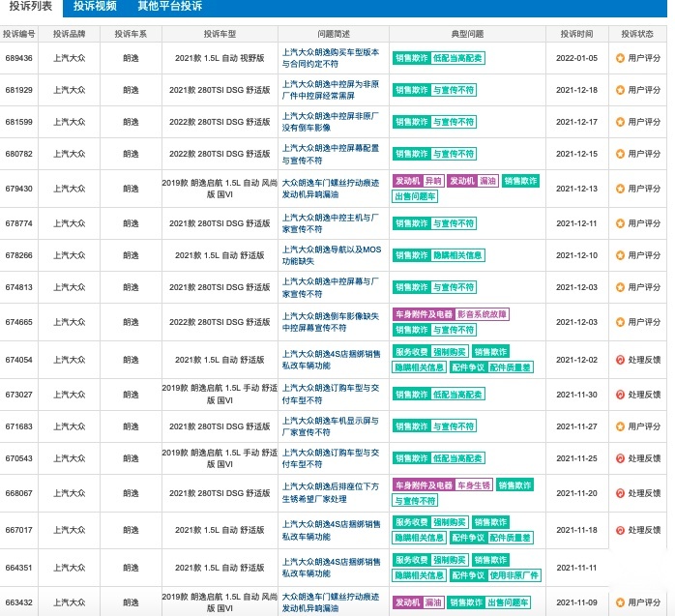675x616 pixels.
Task: Open complaint 上汽大众朗逸车机显示屏与厂家宣传不符
Action: pyautogui.click(x=331, y=426)
